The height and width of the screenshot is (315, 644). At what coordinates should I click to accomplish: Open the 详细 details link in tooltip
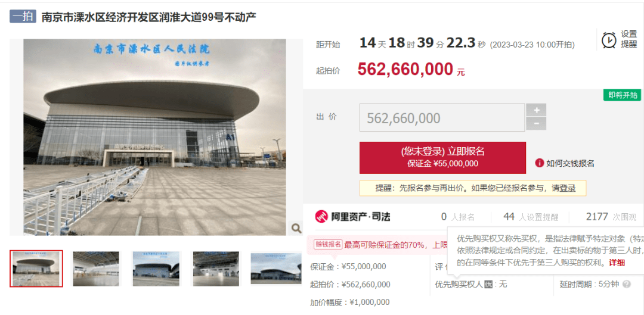point(617,263)
